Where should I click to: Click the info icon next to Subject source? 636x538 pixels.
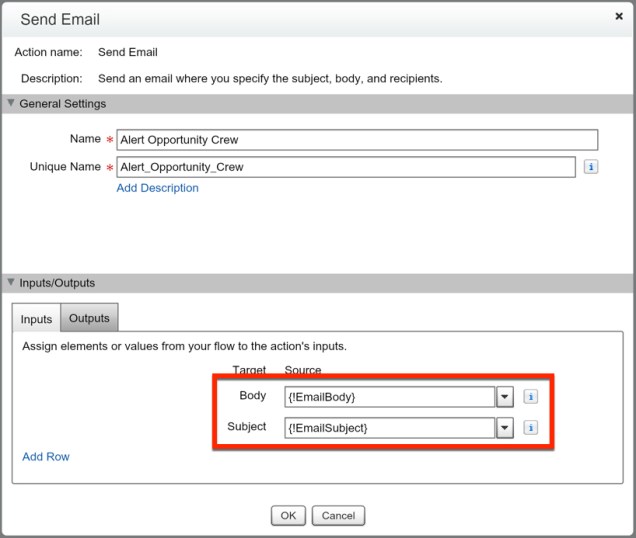point(530,428)
